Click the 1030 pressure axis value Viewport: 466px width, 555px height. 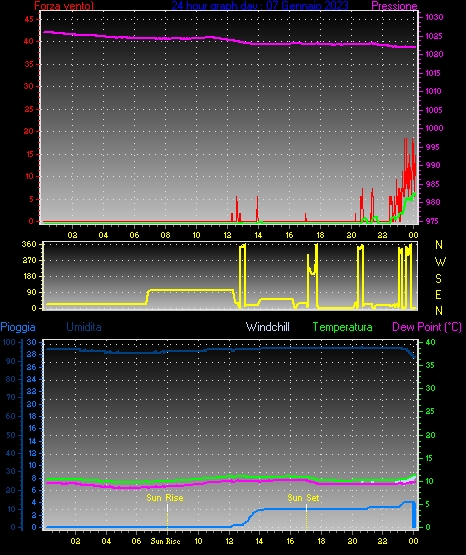[434, 17]
